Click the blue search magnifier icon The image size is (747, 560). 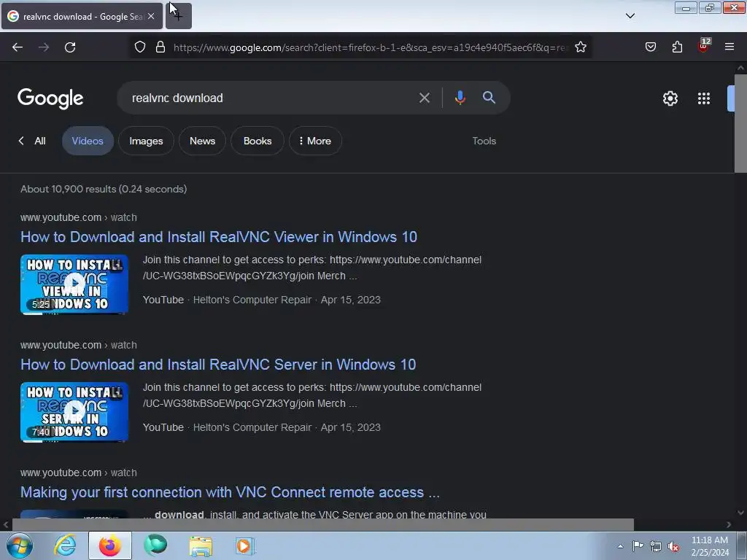point(489,98)
